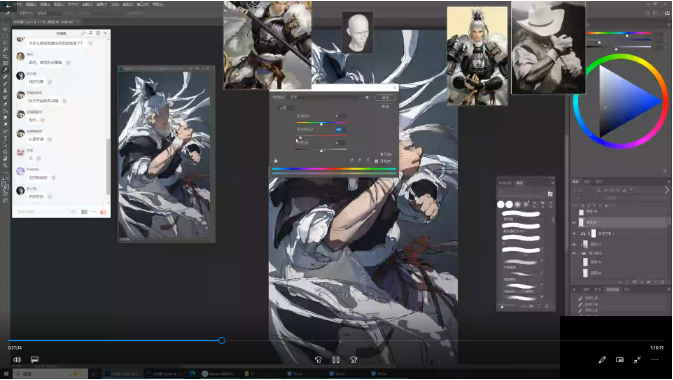
Task: Select the add-to-sample eyedropper
Action: point(359,160)
